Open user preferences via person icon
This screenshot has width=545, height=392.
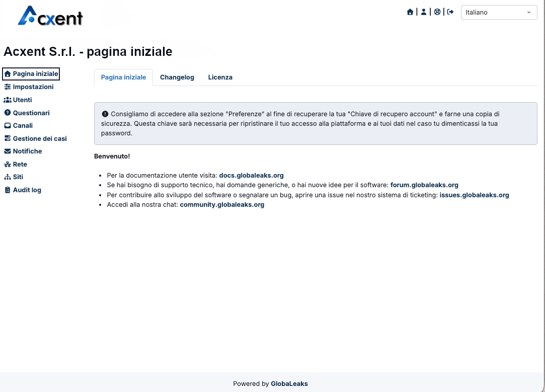[424, 12]
